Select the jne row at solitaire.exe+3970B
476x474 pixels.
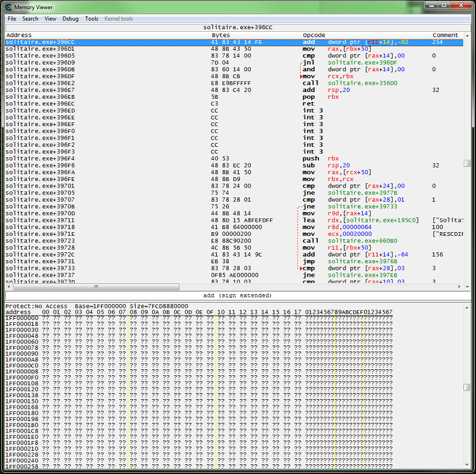coord(234,207)
